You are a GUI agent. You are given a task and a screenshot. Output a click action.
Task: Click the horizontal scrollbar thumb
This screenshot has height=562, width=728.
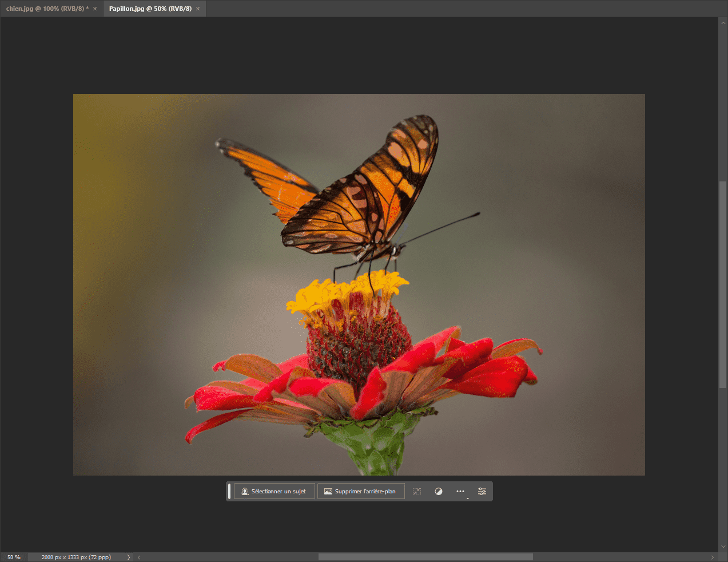[x=425, y=557]
